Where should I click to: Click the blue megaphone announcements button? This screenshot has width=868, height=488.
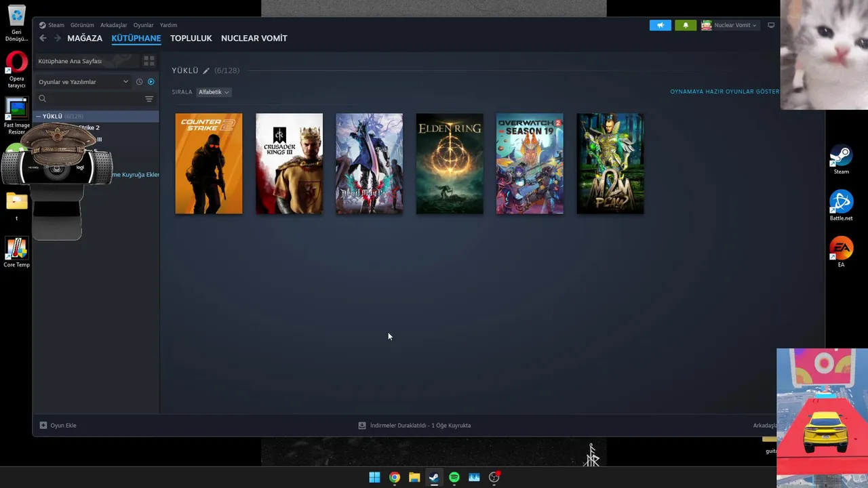click(660, 25)
